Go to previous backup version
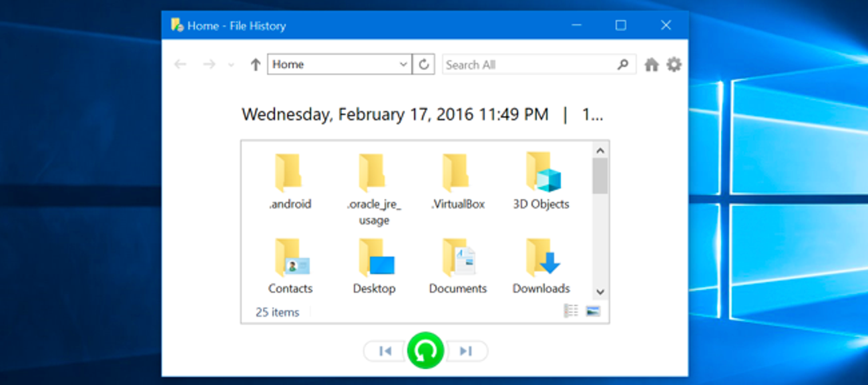This screenshot has width=868, height=385. (x=385, y=351)
